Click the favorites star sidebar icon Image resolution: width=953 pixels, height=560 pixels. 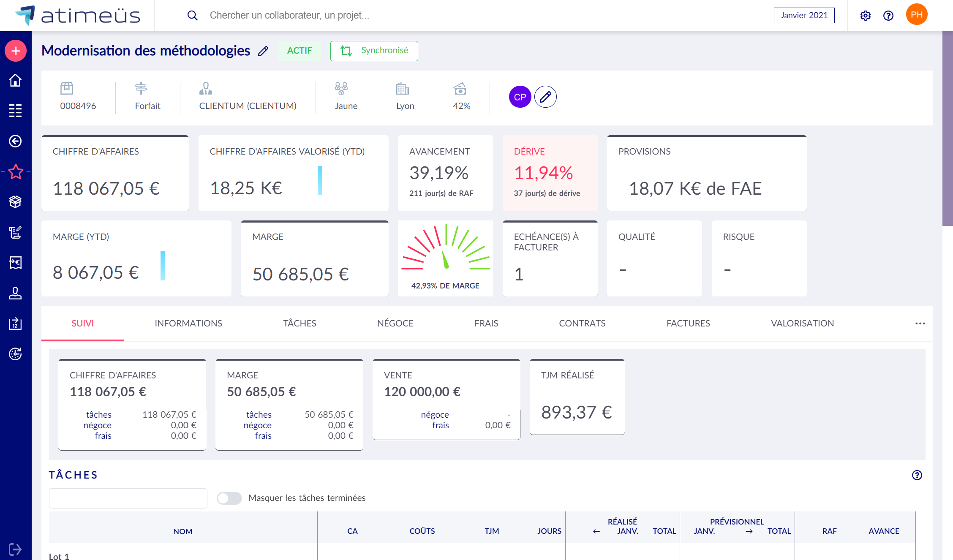(16, 171)
